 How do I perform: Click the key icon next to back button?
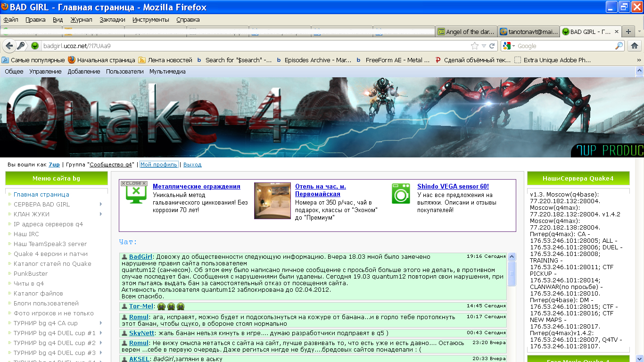click(x=21, y=46)
